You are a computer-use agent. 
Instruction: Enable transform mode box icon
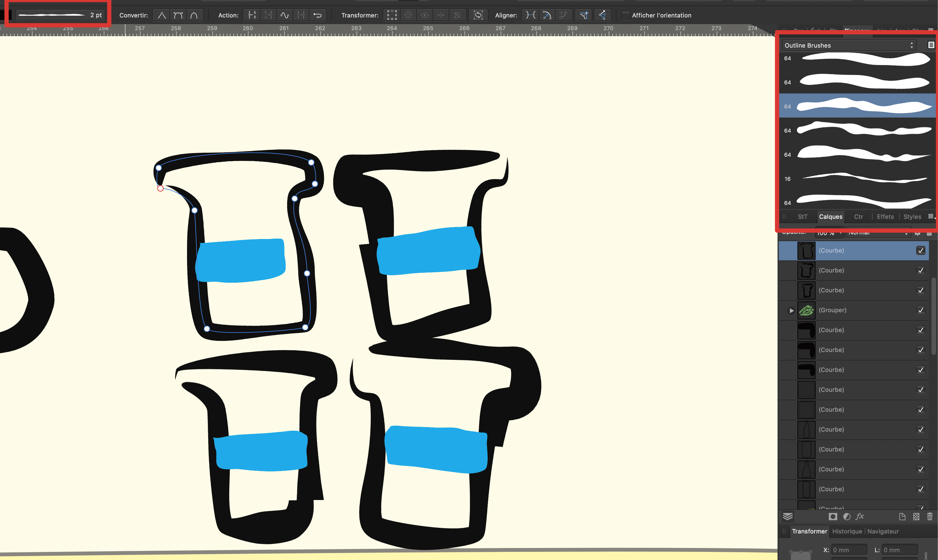coord(392,15)
